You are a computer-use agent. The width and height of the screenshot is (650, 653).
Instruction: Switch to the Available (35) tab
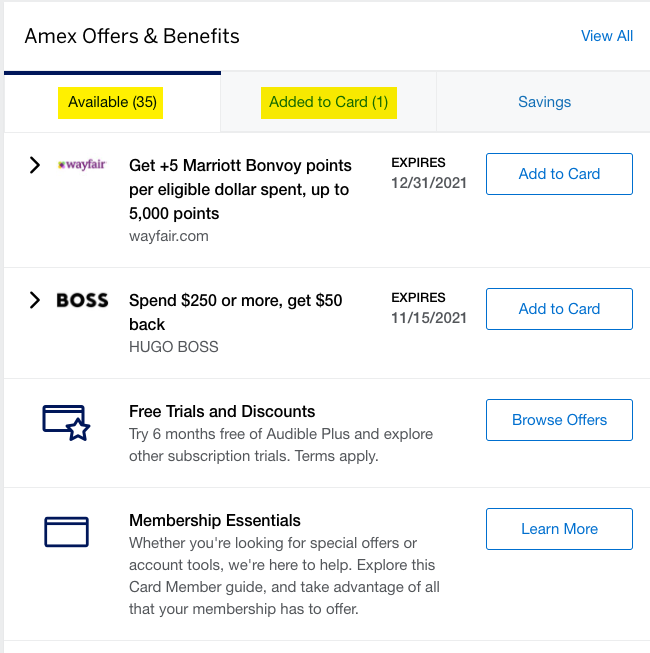(112, 102)
